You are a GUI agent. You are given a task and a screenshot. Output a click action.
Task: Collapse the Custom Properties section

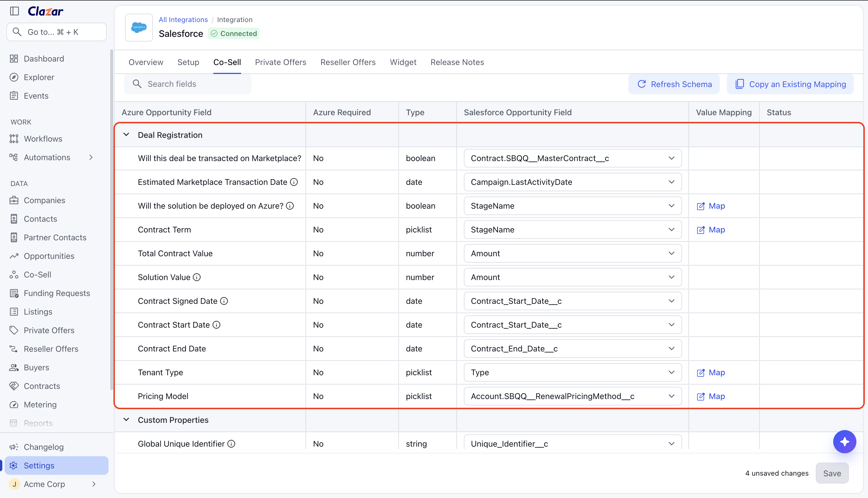pos(126,420)
